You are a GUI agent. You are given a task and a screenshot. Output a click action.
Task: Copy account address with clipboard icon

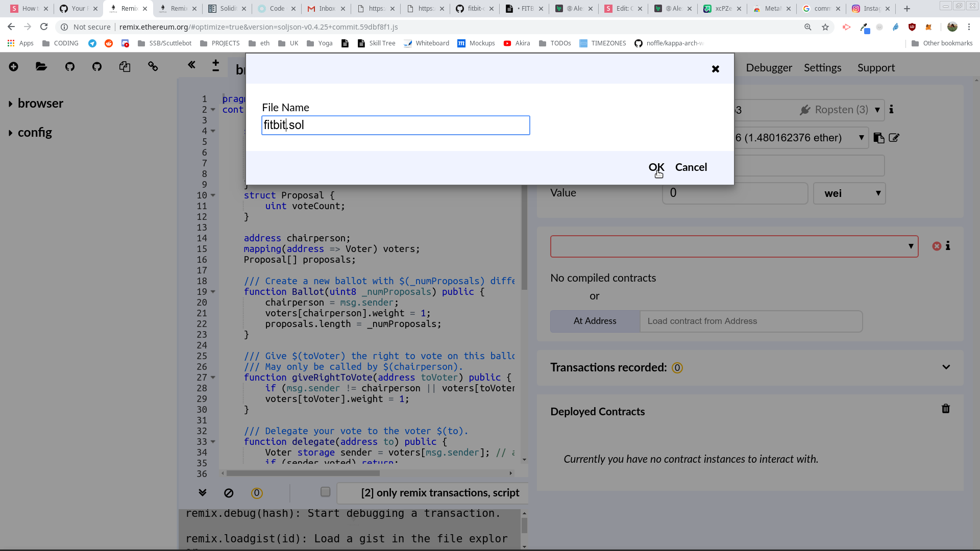tap(878, 138)
